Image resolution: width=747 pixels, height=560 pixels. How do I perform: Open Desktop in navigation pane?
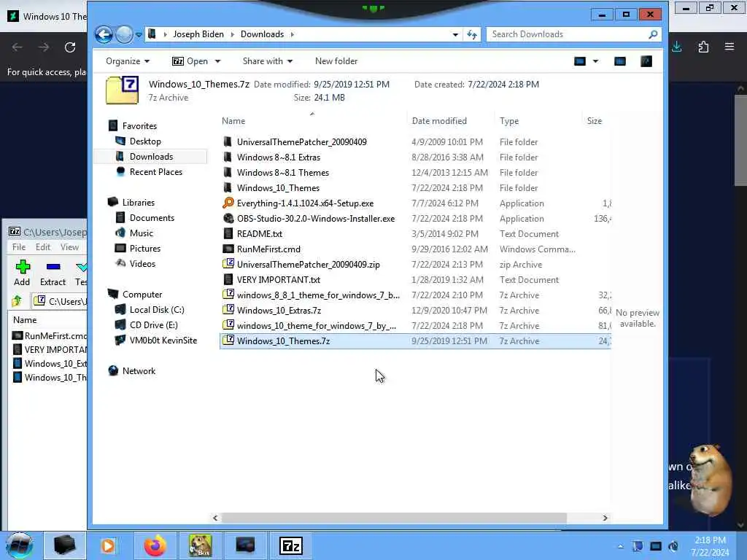(145, 141)
